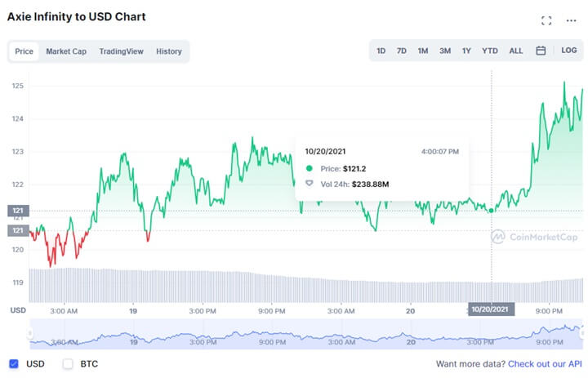Enable the BTC currency checkbox
The height and width of the screenshot is (378, 588).
[x=69, y=363]
